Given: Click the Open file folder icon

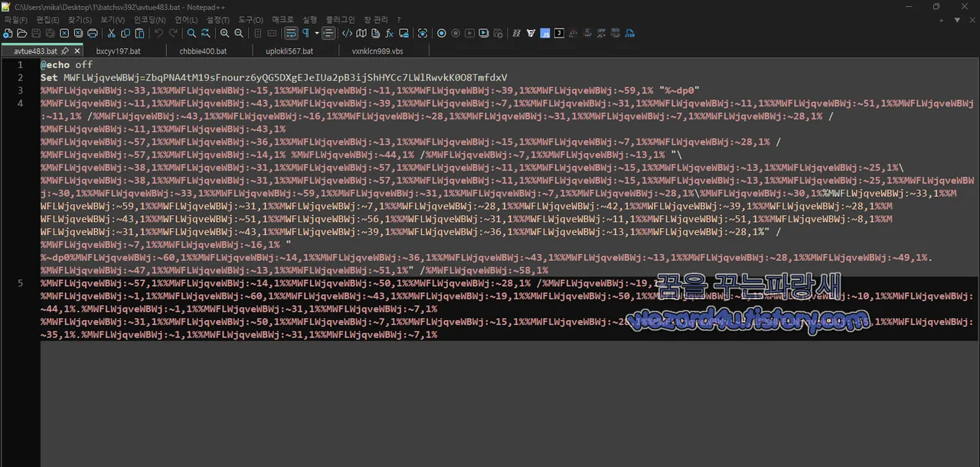Looking at the screenshot, I should pyautogui.click(x=22, y=33).
